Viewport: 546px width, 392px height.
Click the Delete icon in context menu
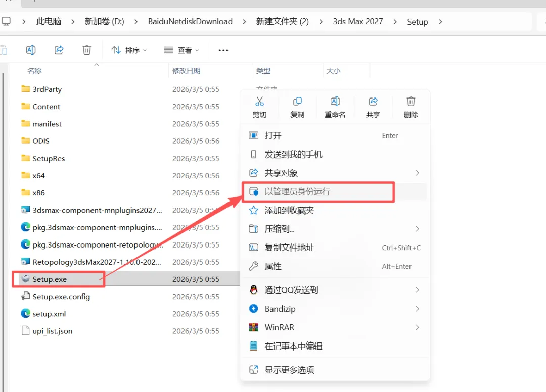[411, 101]
